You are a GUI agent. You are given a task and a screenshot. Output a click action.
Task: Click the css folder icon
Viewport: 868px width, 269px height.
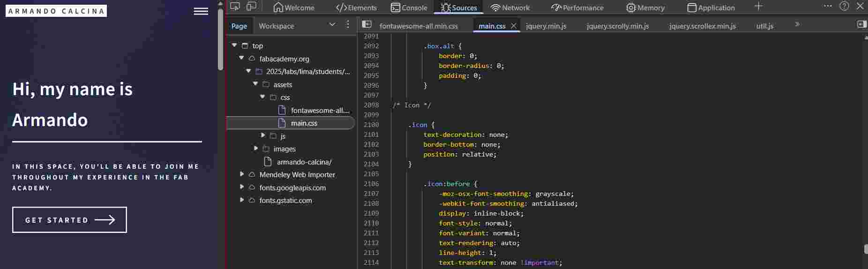point(273,97)
